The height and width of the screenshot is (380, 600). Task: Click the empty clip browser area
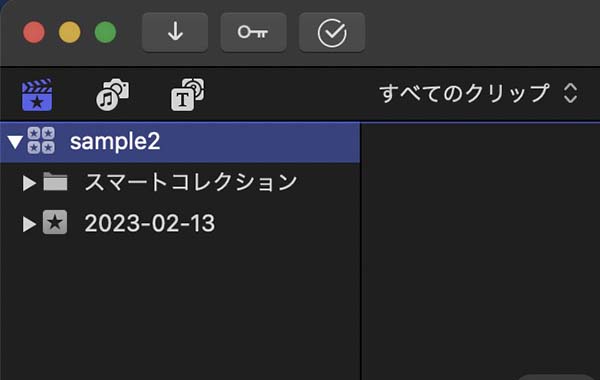point(481,249)
